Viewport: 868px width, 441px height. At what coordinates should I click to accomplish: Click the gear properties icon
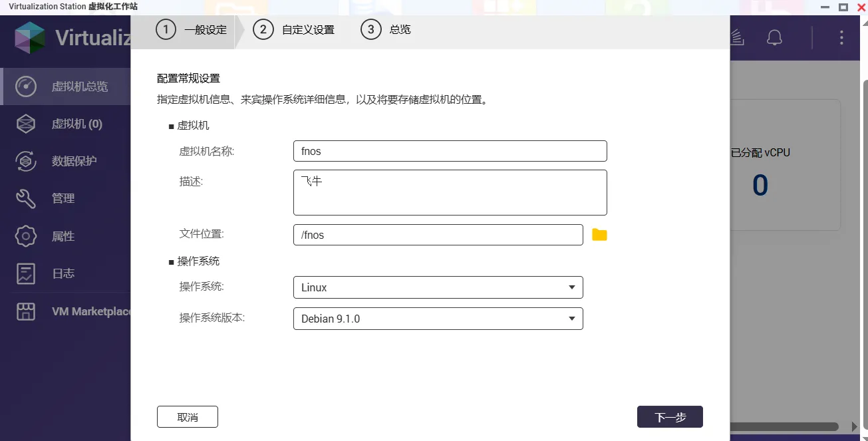26,236
